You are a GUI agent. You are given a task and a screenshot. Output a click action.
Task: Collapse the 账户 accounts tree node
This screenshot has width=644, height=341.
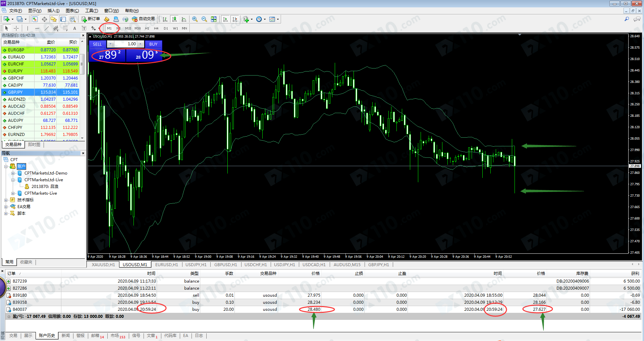click(6, 166)
